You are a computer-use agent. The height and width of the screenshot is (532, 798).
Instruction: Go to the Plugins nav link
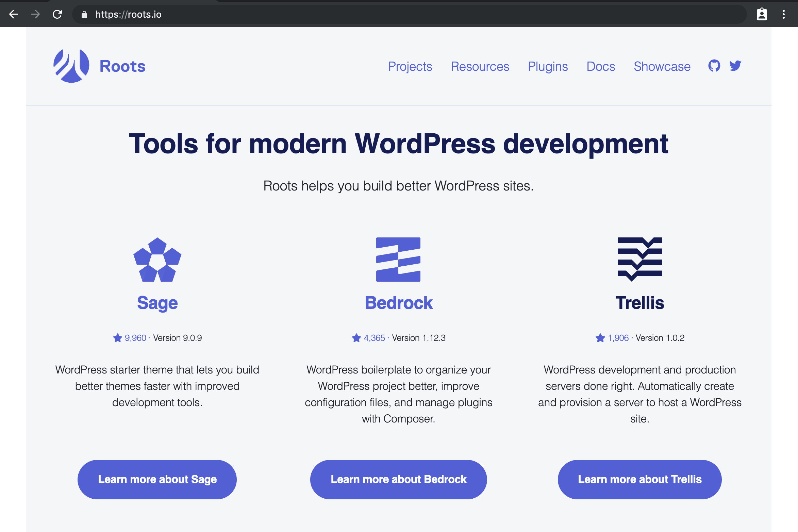(x=548, y=66)
